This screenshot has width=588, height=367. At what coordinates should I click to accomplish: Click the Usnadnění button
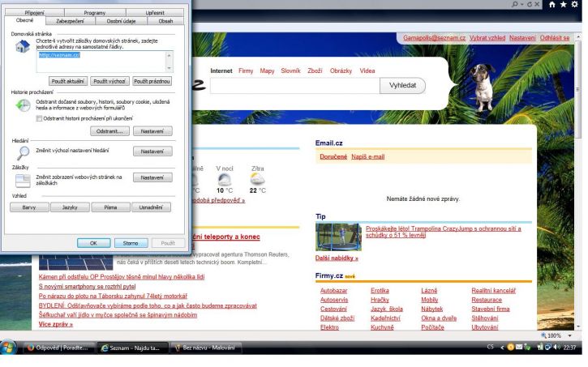(151, 207)
